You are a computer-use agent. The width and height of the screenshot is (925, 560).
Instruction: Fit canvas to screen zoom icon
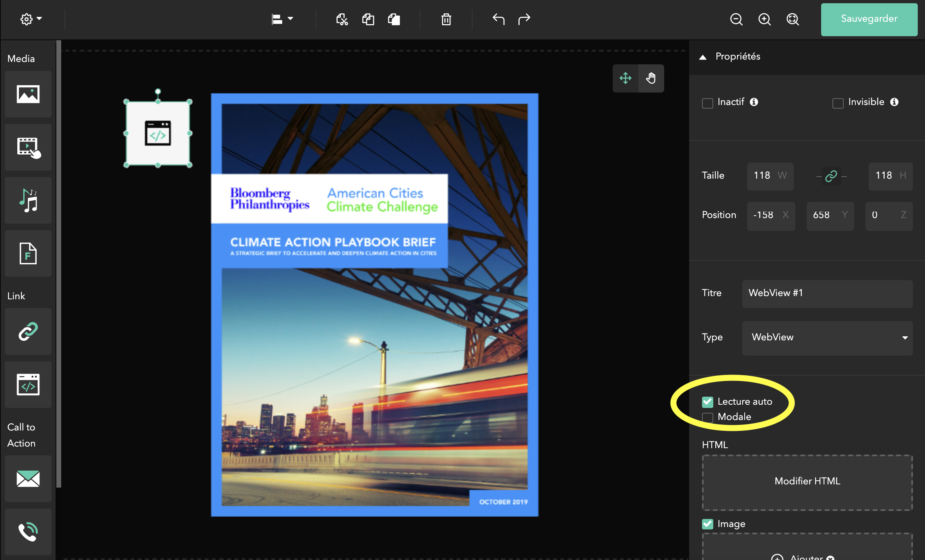[793, 19]
